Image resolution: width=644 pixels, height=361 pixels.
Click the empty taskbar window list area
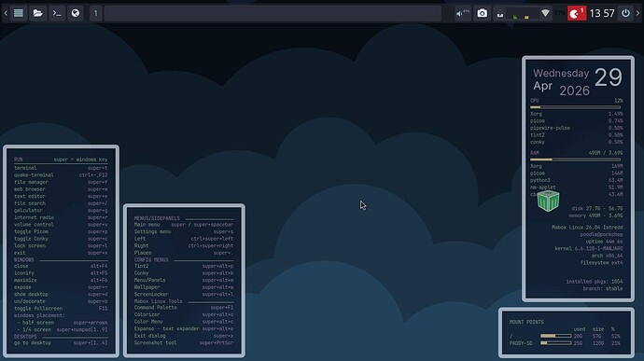click(x=273, y=13)
